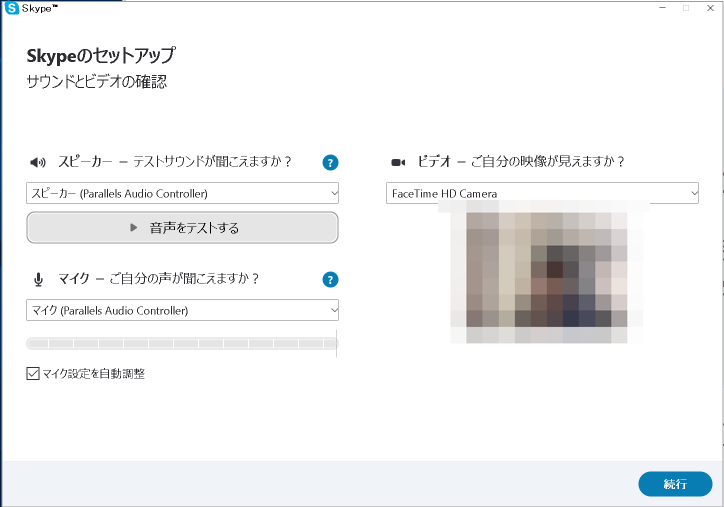Open the スピーカー (Parallels Audio Controller) dropdown
Screen dimensions: 724x507
click(182, 193)
